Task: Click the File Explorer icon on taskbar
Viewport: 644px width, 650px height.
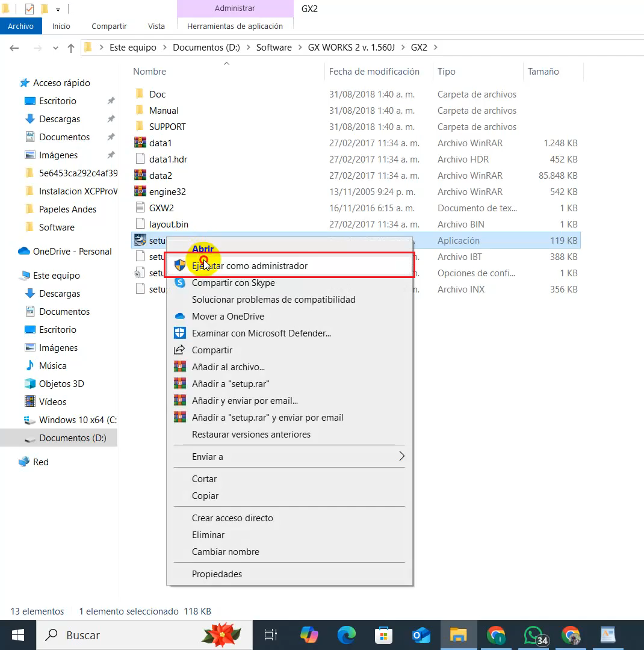Action: click(x=459, y=635)
